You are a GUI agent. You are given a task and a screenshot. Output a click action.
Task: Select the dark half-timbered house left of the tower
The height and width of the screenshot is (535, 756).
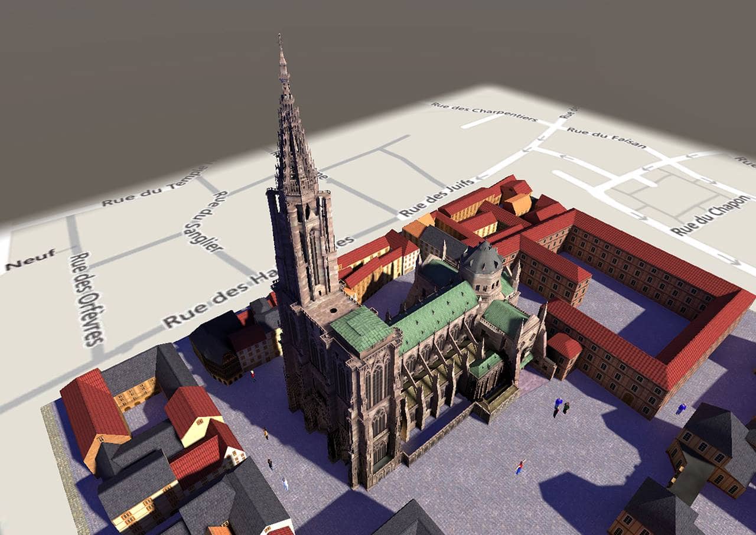pos(216,342)
